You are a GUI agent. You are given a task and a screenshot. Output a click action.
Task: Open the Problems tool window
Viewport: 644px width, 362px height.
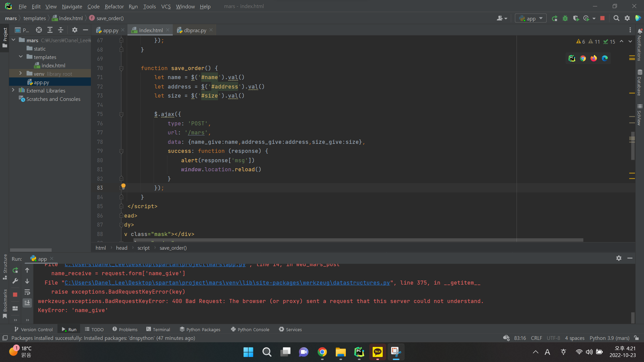pyautogui.click(x=125, y=329)
